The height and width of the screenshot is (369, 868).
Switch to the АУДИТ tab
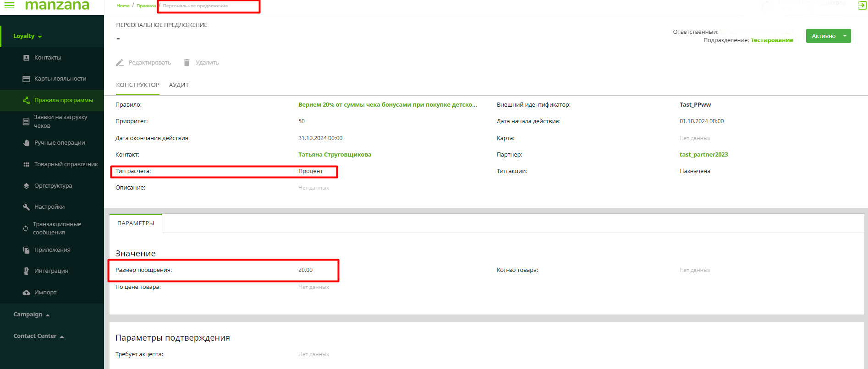[179, 85]
